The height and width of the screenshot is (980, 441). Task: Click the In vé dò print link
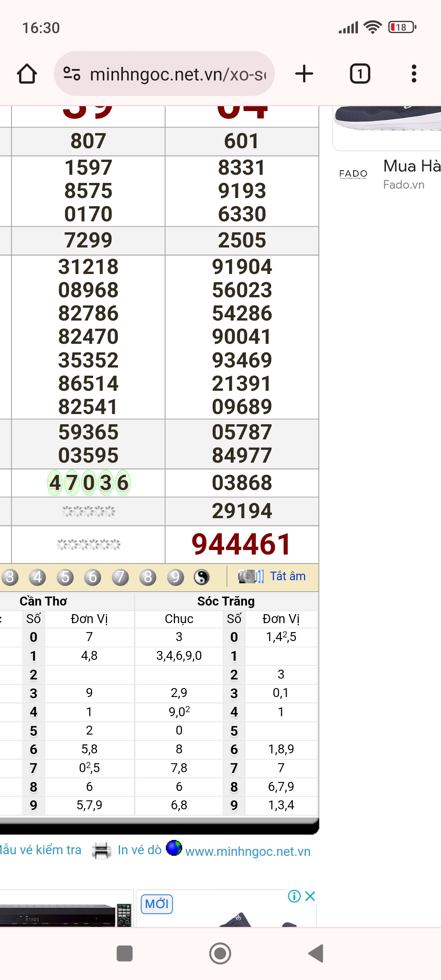(x=139, y=850)
